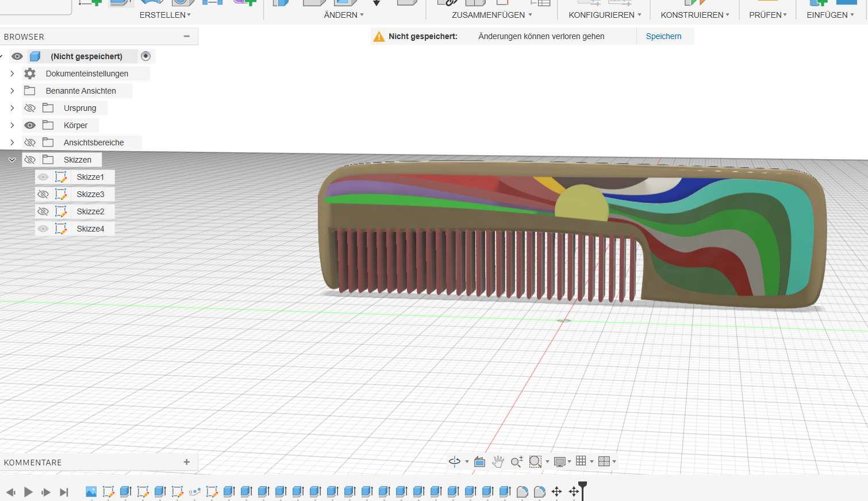Open the ÄNDERN menu
This screenshot has height=501, width=868.
(344, 15)
